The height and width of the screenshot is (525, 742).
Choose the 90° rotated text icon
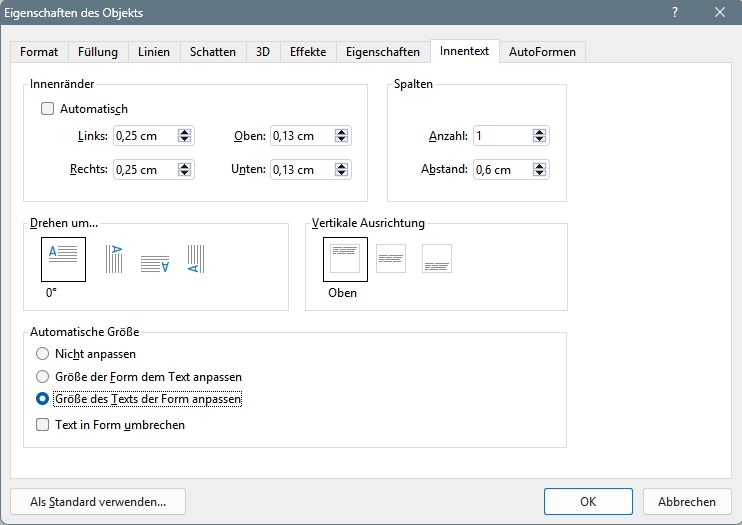coord(114,259)
